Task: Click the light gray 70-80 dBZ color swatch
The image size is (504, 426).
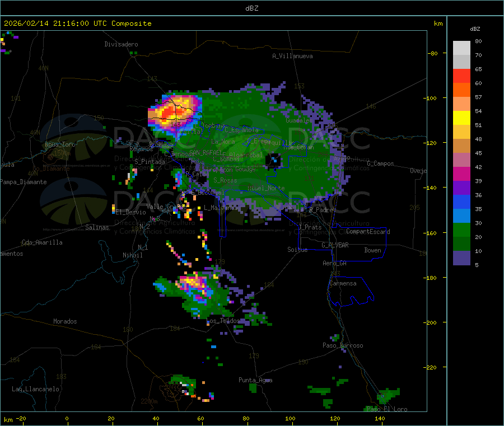Action: (461, 48)
